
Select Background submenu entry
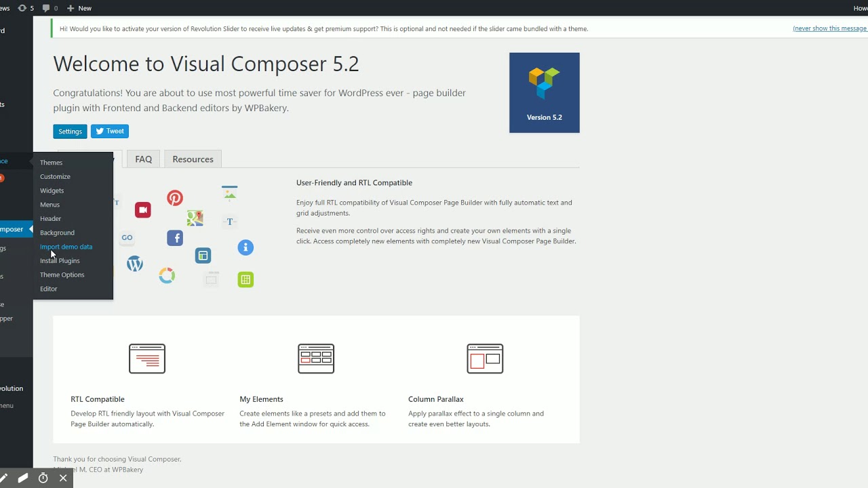click(57, 232)
